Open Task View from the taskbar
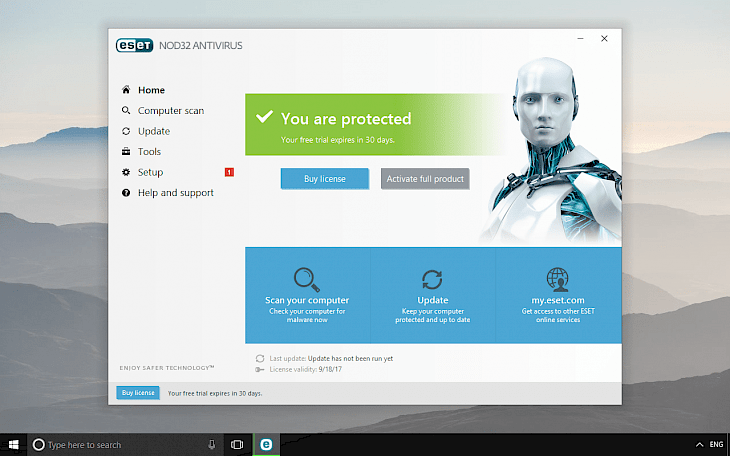Viewport: 730px width, 456px height. [x=237, y=445]
